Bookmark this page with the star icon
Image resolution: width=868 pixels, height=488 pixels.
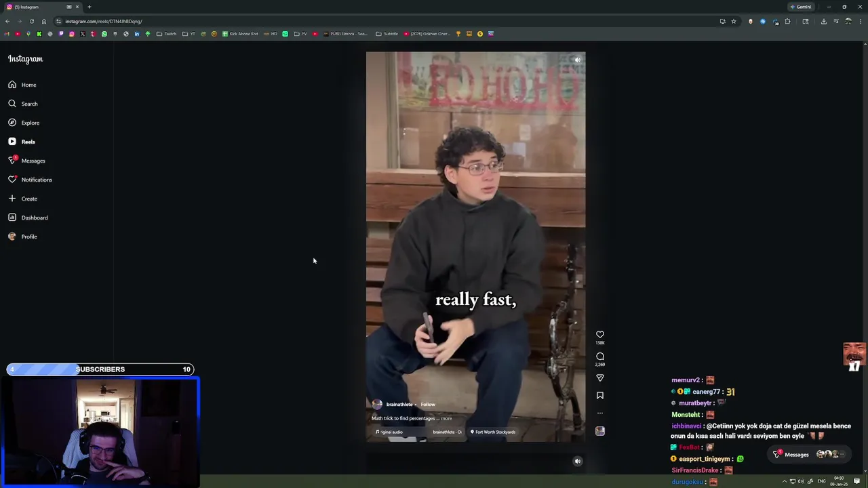(x=734, y=22)
